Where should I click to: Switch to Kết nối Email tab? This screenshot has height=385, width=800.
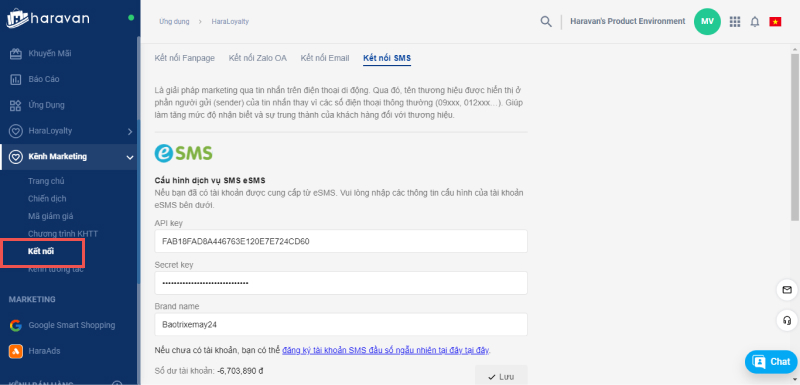[325, 58]
